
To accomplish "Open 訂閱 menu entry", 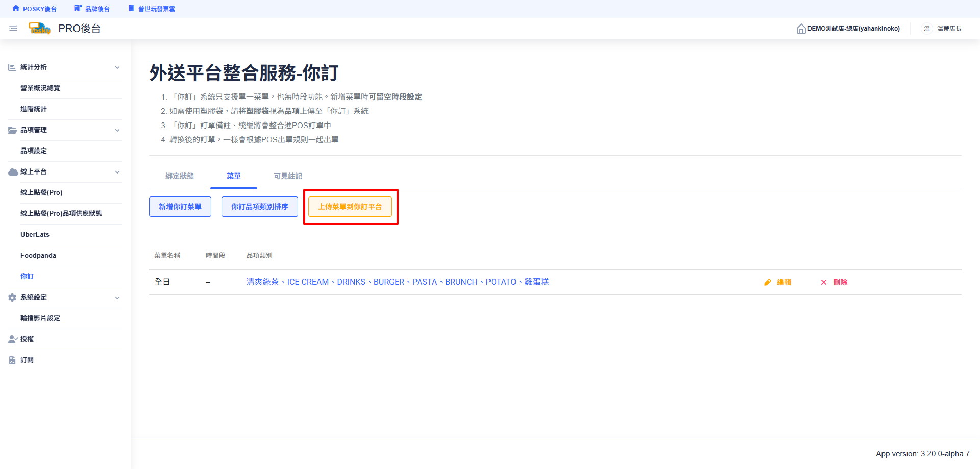I will 27,360.
